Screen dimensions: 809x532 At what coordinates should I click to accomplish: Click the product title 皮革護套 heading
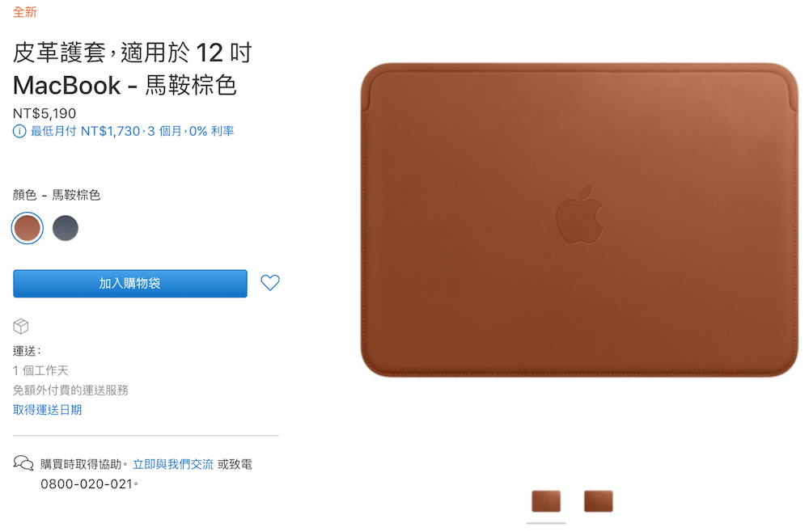(132, 69)
